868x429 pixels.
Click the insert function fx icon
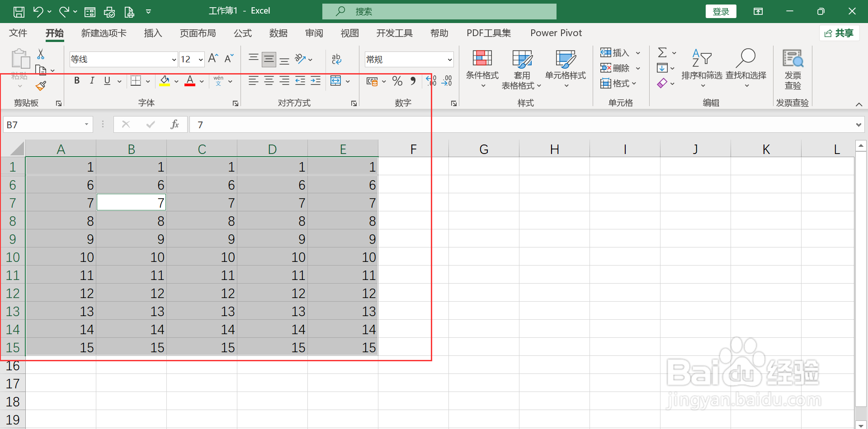pyautogui.click(x=175, y=125)
